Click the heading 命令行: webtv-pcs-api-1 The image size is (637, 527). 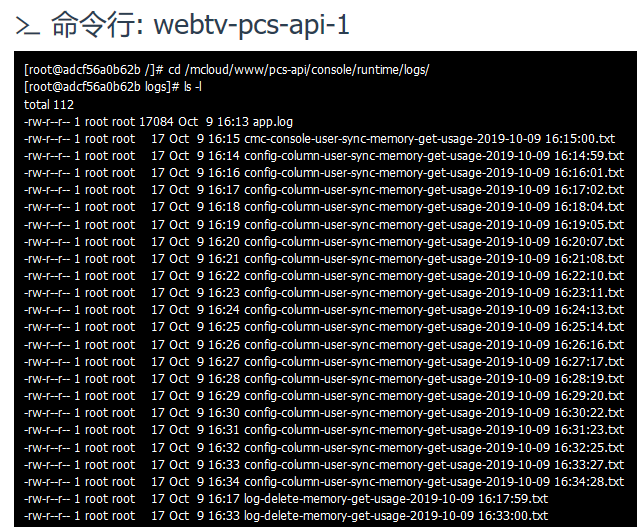click(x=200, y=24)
